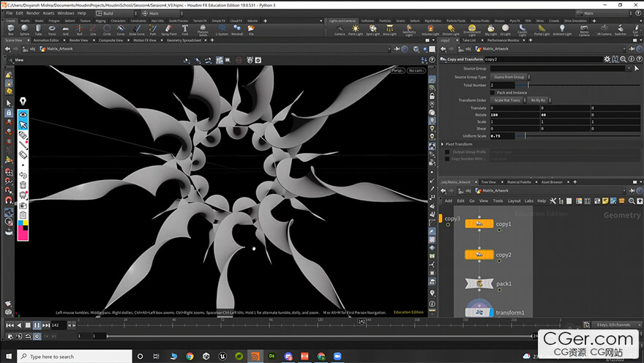Add a Sky Light from the shelf

[x=491, y=30]
